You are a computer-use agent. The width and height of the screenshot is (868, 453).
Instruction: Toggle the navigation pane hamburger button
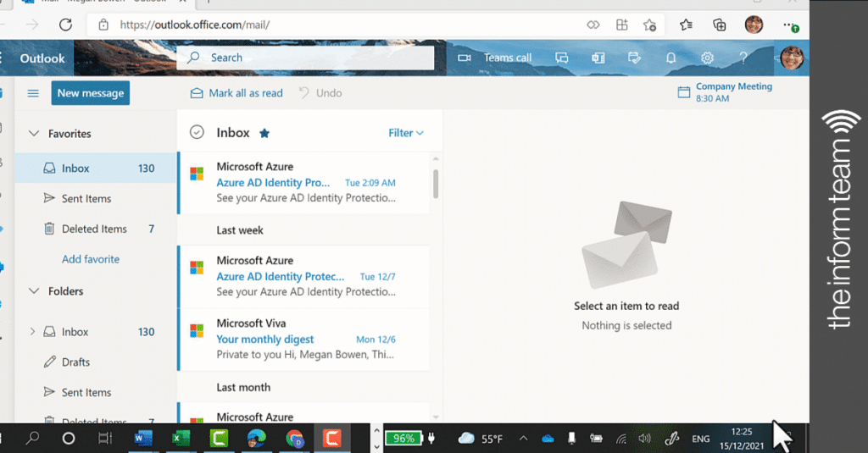[33, 93]
